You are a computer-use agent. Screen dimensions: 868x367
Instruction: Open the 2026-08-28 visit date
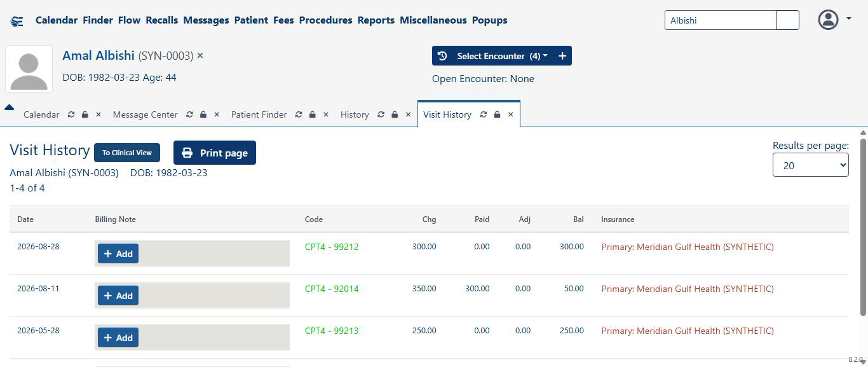(x=38, y=247)
